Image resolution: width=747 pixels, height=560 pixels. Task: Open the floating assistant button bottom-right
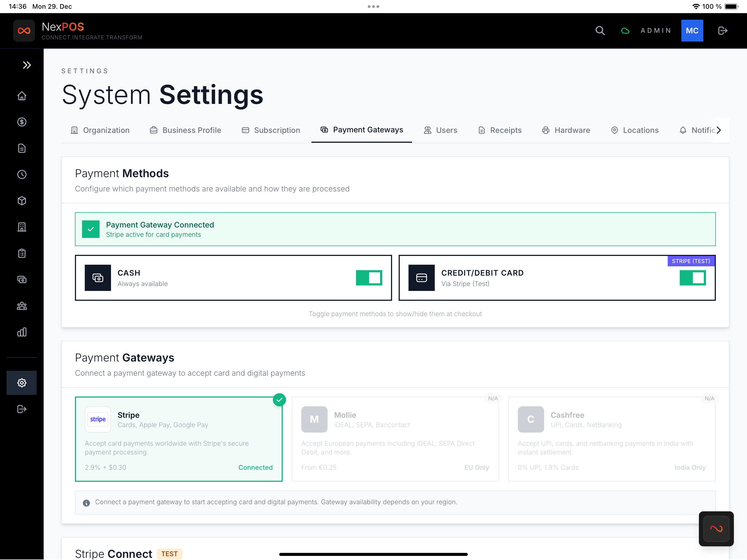[716, 529]
